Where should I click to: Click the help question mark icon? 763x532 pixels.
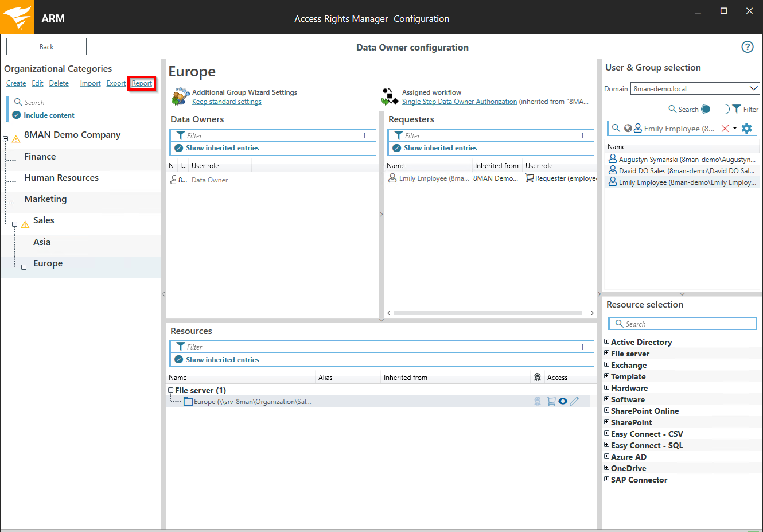(x=747, y=47)
